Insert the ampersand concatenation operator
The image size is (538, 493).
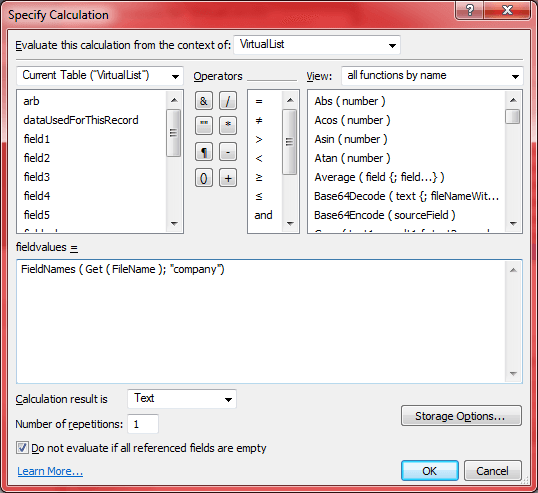[x=204, y=101]
